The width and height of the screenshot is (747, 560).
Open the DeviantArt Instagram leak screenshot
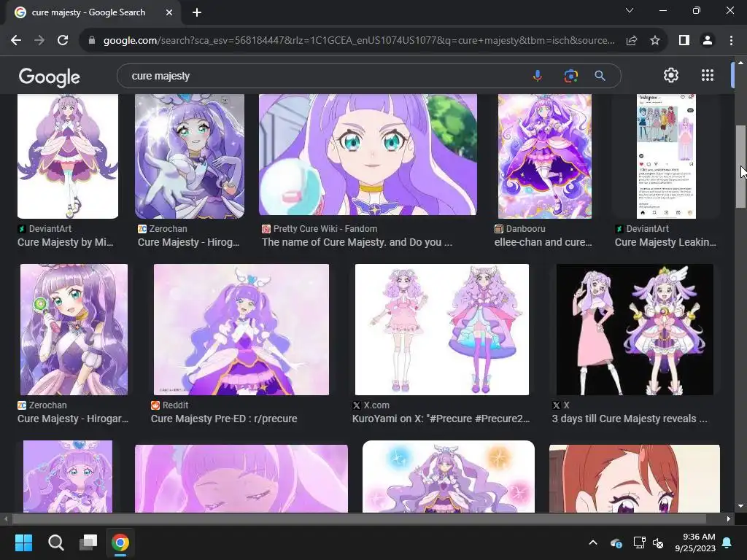pyautogui.click(x=666, y=156)
